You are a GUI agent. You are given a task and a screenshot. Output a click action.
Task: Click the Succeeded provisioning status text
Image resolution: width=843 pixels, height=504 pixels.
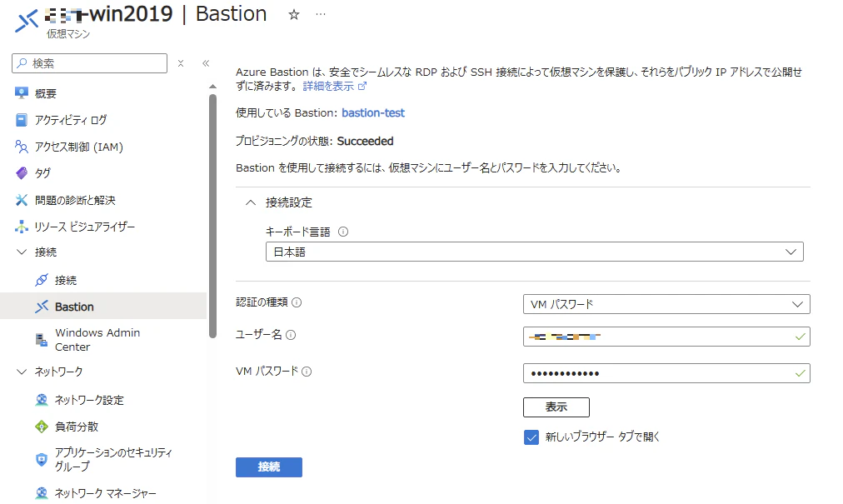pos(365,141)
